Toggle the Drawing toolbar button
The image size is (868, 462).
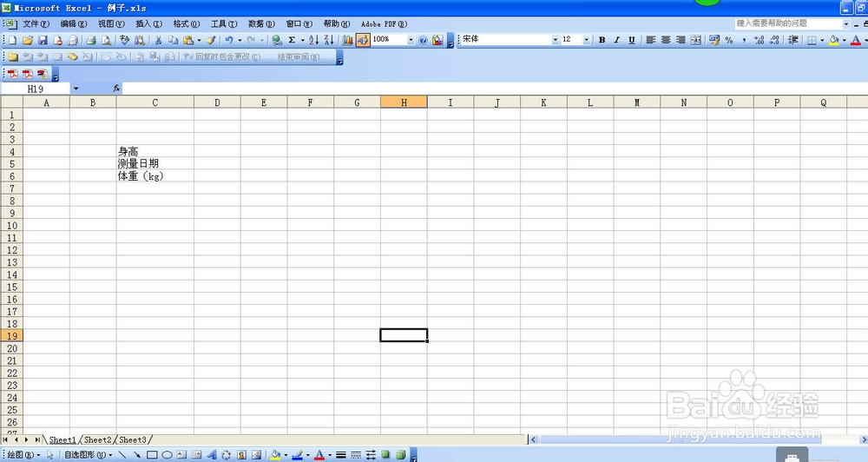point(363,40)
